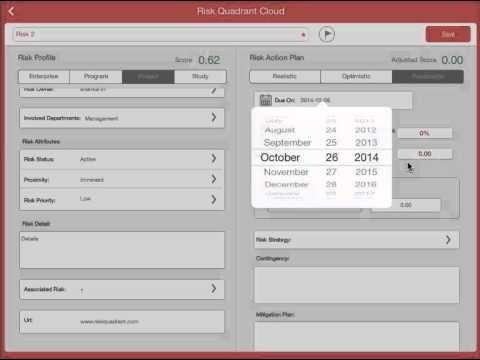Select day 25 in the date picker
Image resolution: width=480 pixels, height=360 pixels.
pos(331,143)
